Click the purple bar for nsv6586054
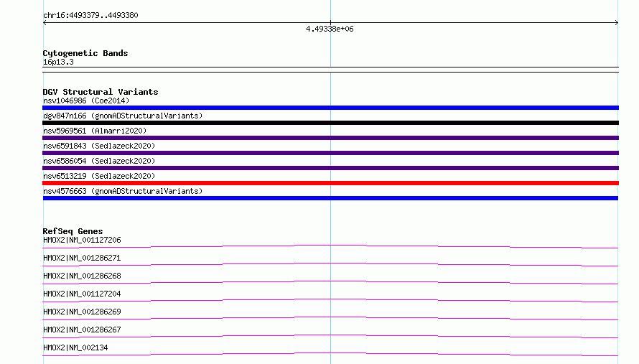This screenshot has height=364, width=639. [x=330, y=168]
